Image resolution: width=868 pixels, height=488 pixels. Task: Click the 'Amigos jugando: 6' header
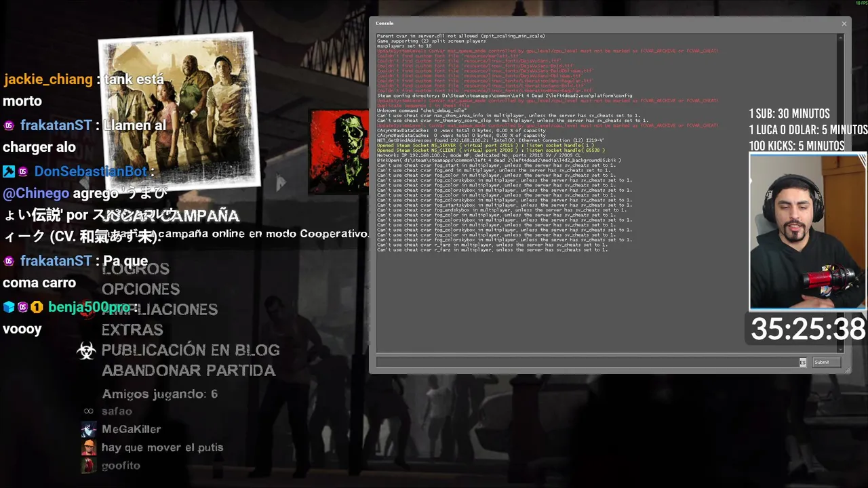[159, 394]
